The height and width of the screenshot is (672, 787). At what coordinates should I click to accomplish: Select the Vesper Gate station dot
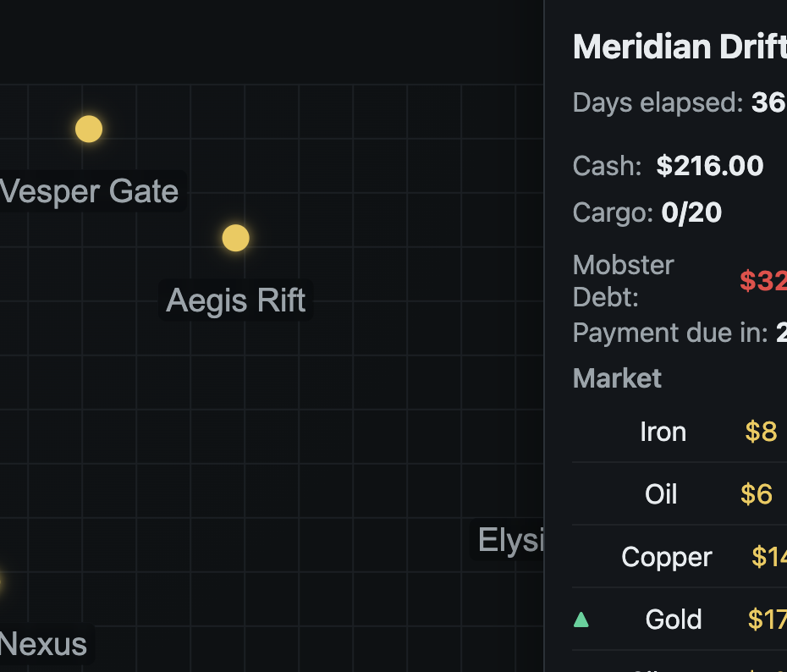(89, 129)
